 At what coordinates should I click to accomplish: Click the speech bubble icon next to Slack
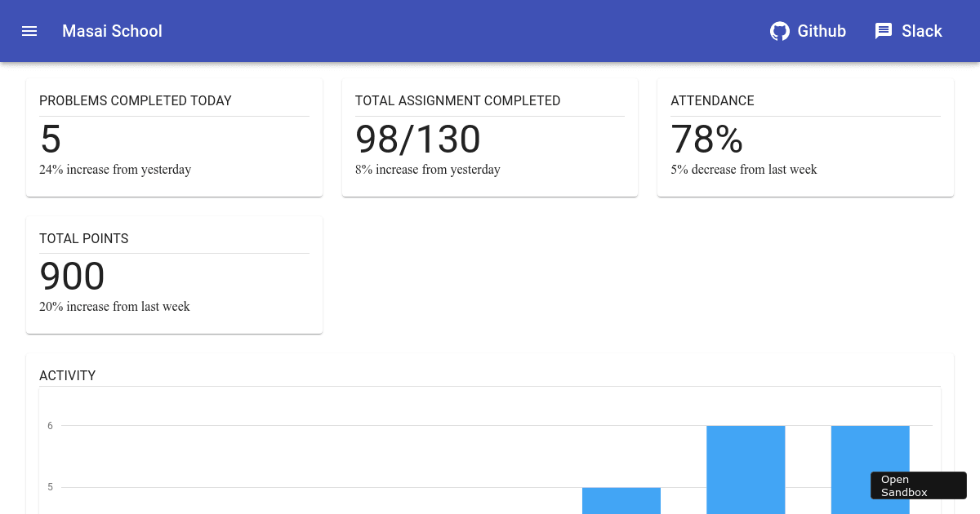click(884, 31)
